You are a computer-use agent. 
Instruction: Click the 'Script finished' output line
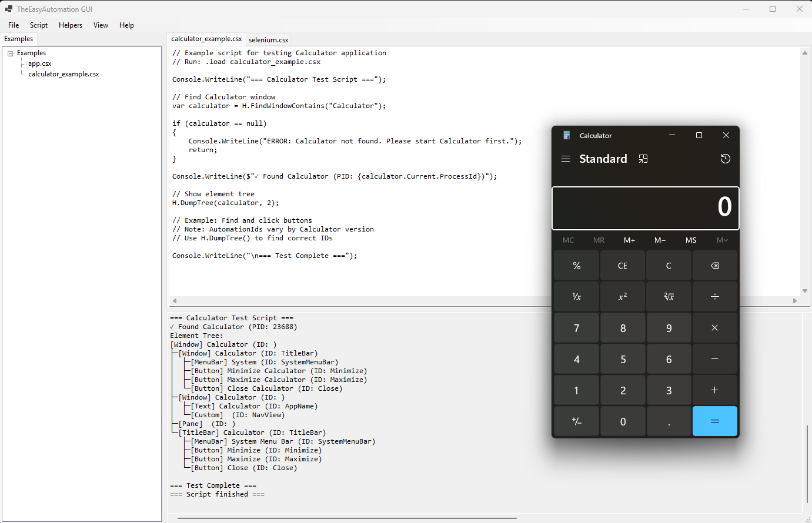pyautogui.click(x=217, y=494)
